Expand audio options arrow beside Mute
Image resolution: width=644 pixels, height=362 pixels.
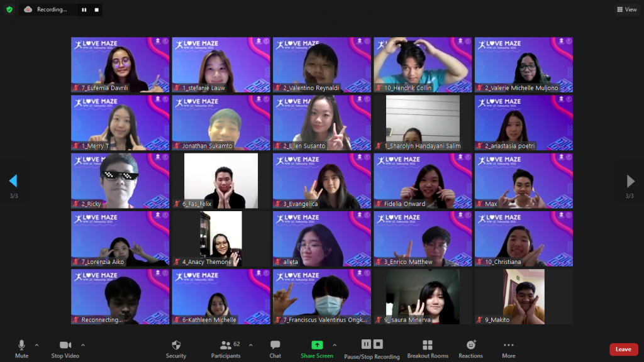pos(36,344)
